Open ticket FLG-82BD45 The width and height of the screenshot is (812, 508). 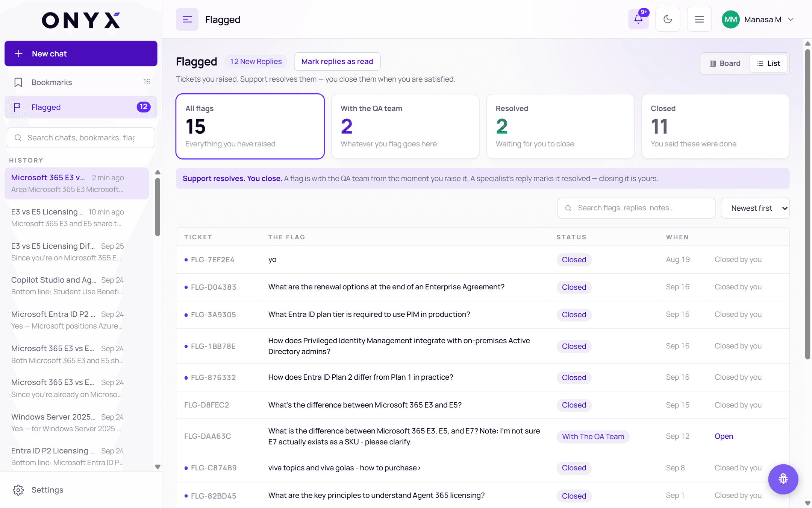click(x=483, y=495)
